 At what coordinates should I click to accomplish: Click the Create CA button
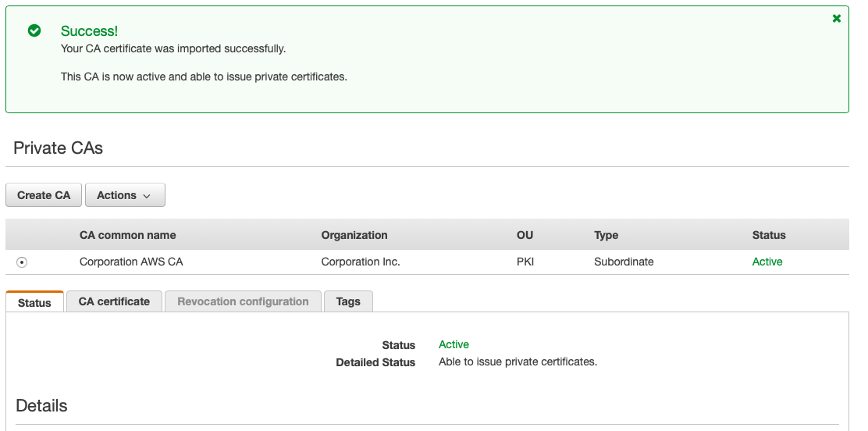(x=44, y=195)
